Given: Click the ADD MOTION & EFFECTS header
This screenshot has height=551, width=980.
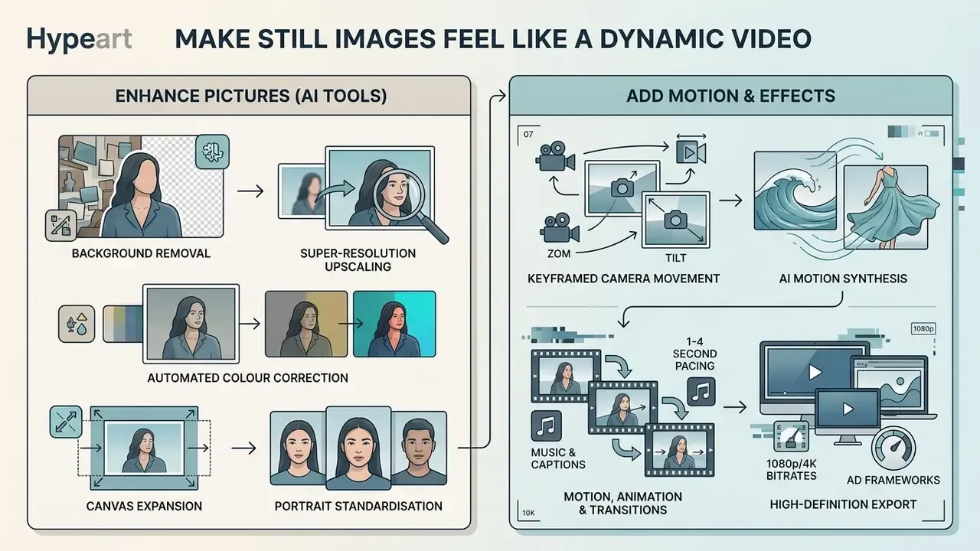Looking at the screenshot, I should [730, 96].
